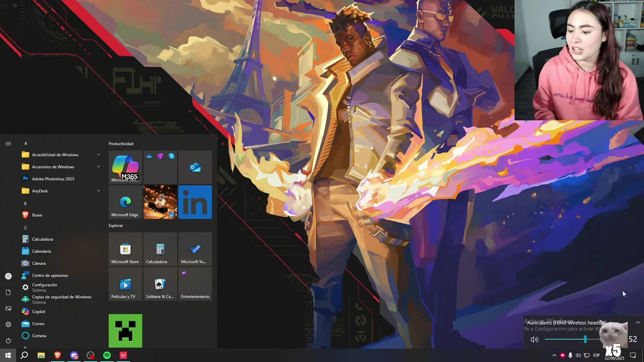Mute audio with the volume flyout speaker icon
The height and width of the screenshot is (362, 644).
(x=534, y=339)
